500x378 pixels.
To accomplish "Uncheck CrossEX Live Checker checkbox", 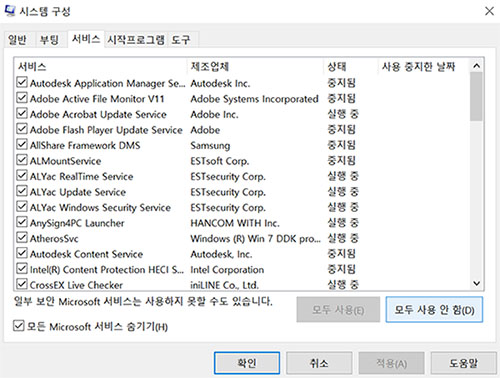I will tap(22, 284).
